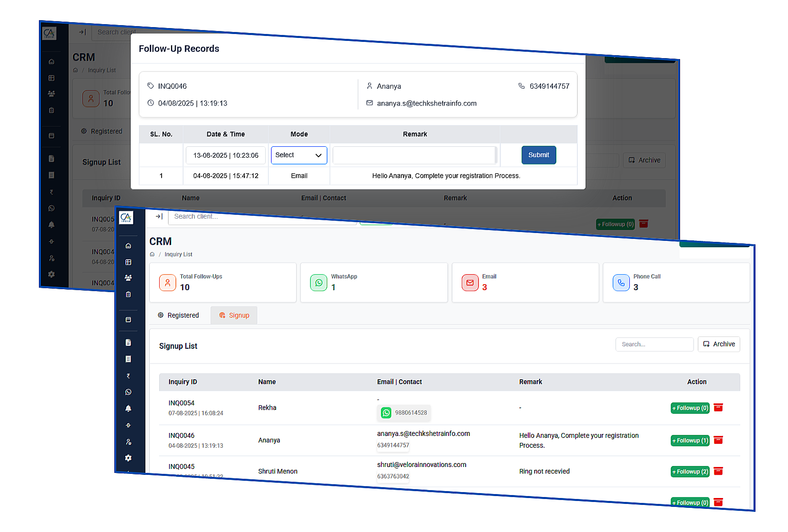Viewport: 788px width, 532px height.
Task: Click Remark input in Follow-Up Records
Action: point(414,155)
